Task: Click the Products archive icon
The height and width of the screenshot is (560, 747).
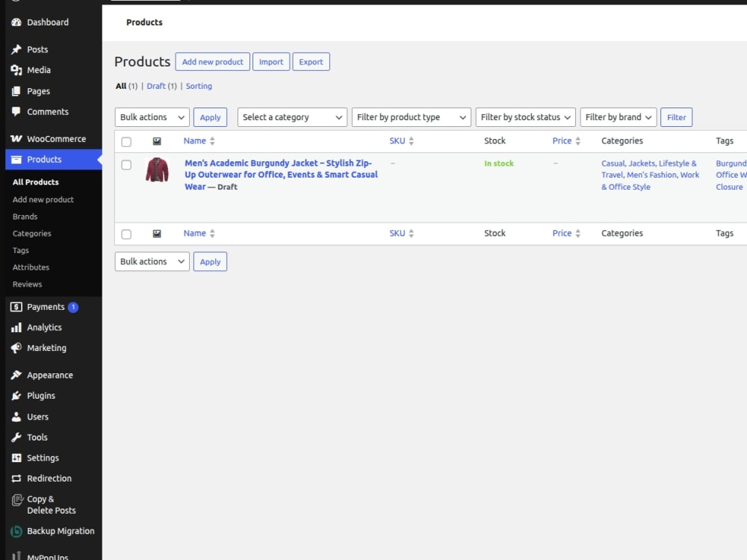Action: tap(16, 160)
